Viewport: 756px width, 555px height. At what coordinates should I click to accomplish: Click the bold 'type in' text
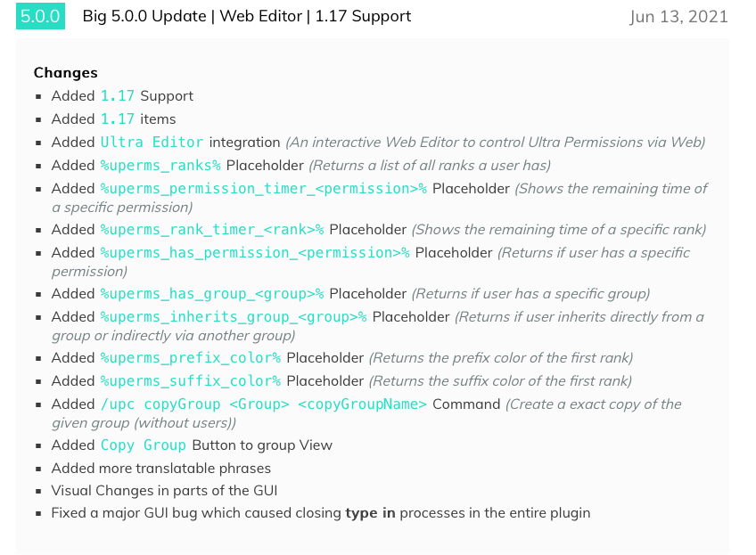pos(370,512)
